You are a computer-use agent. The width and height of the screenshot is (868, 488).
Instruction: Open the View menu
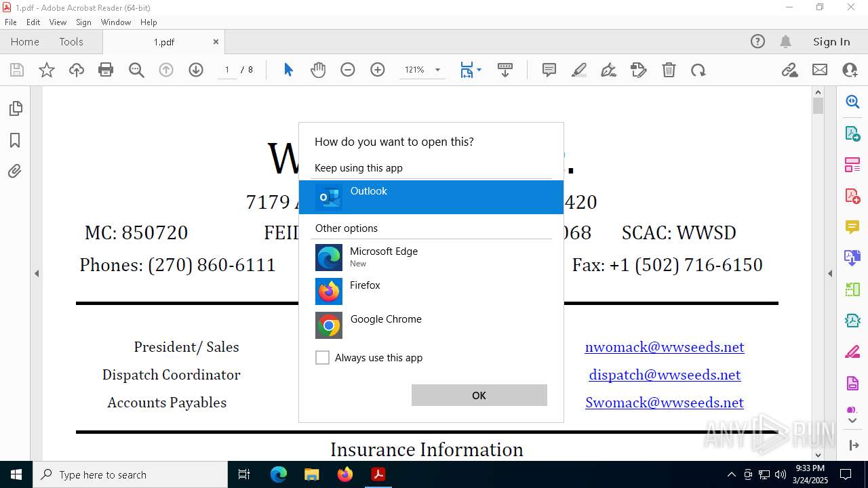(x=58, y=22)
